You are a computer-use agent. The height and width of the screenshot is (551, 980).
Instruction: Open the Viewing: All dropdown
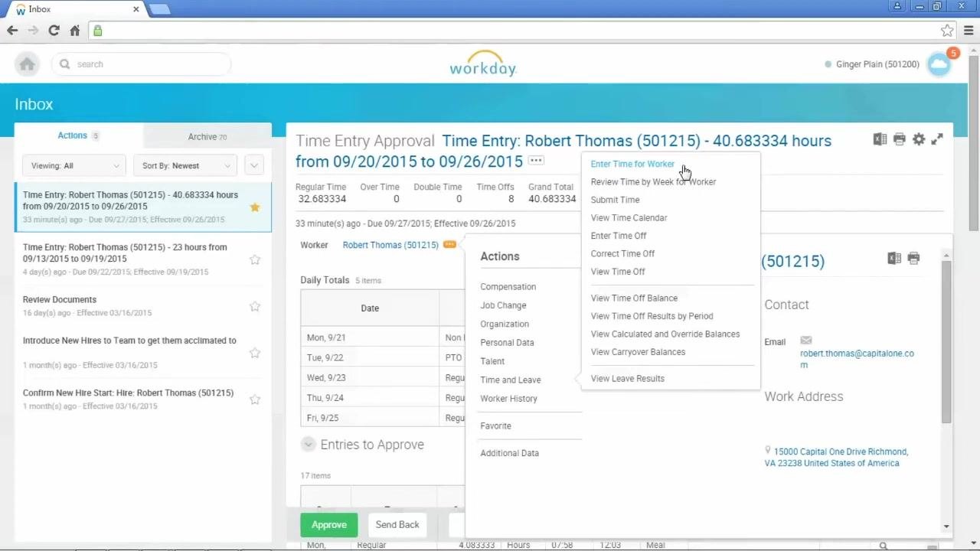coord(74,165)
